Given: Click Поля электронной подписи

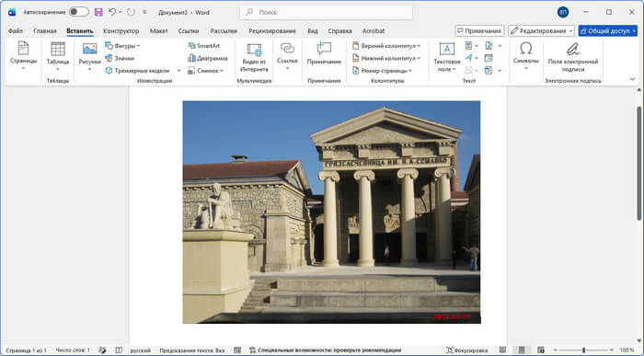Looking at the screenshot, I should [x=573, y=57].
